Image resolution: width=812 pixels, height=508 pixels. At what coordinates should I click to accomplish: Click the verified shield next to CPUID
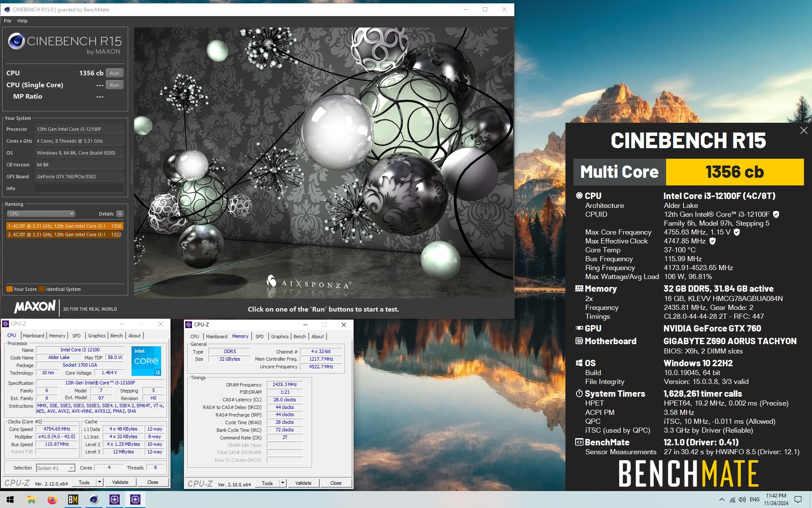[776, 214]
